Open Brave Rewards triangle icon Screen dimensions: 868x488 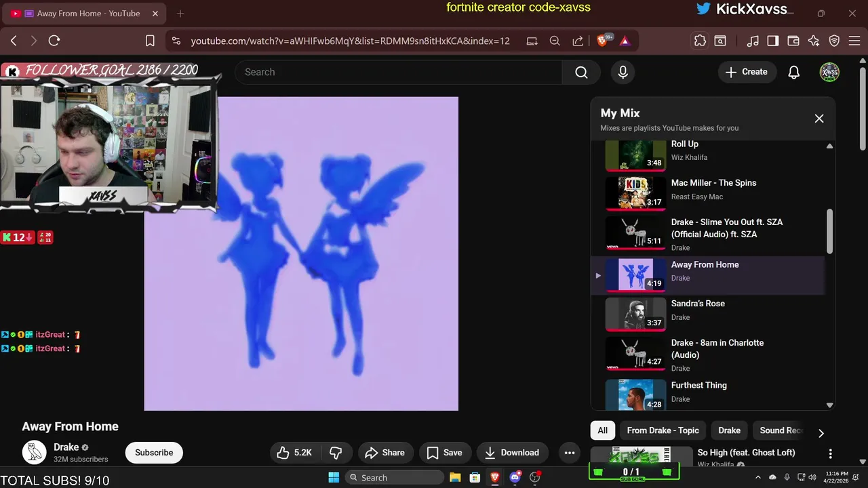625,41
